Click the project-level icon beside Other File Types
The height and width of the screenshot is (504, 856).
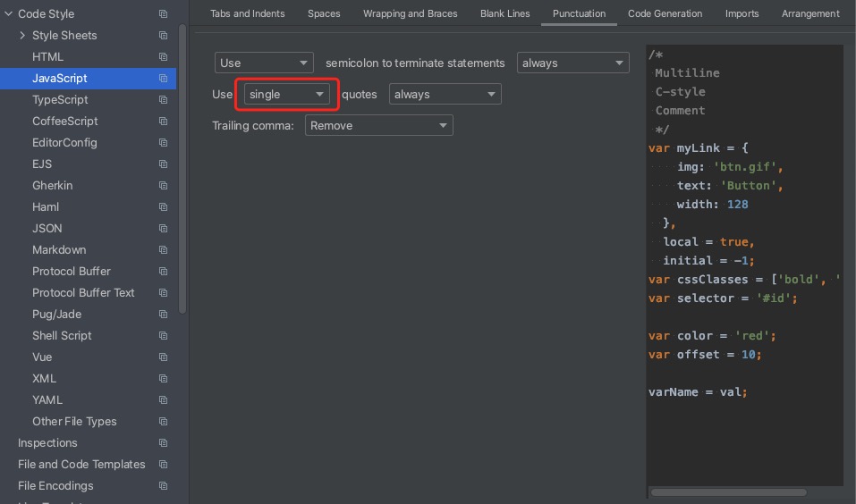pyautogui.click(x=163, y=422)
